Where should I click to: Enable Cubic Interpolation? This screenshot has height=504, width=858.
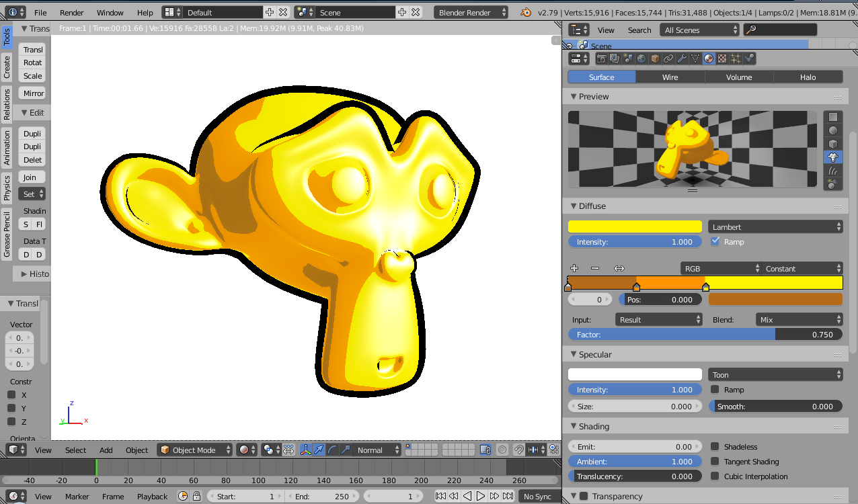[x=715, y=476]
